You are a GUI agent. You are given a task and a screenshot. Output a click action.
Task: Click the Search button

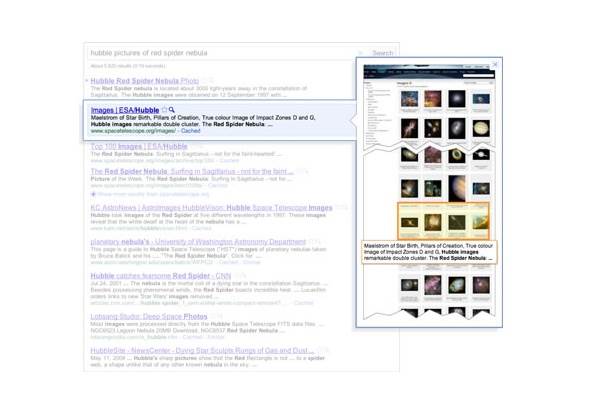[382, 53]
